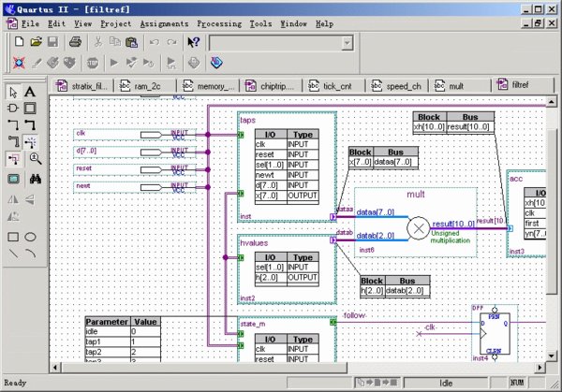Click the vertical scrollbar down arrow

[x=552, y=356]
